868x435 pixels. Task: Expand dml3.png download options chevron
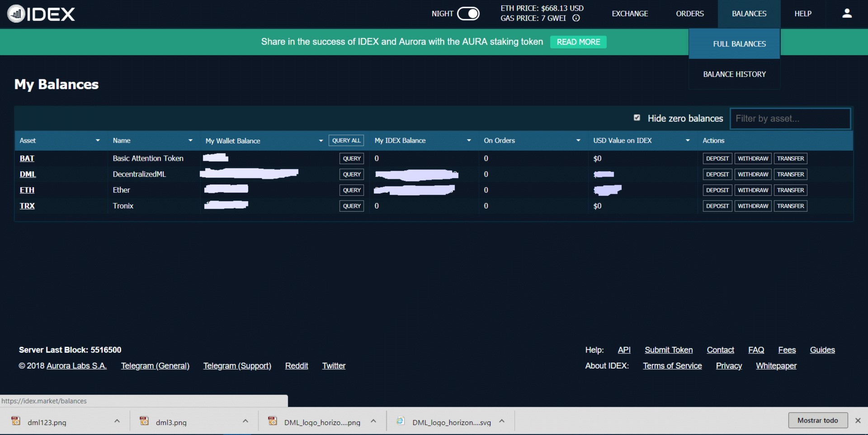pyautogui.click(x=245, y=421)
